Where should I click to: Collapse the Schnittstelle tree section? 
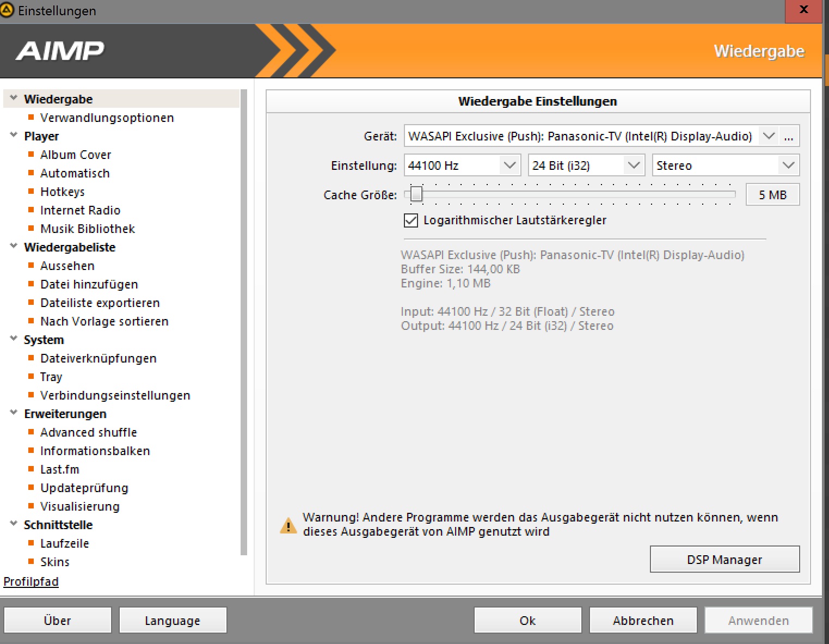pos(14,524)
